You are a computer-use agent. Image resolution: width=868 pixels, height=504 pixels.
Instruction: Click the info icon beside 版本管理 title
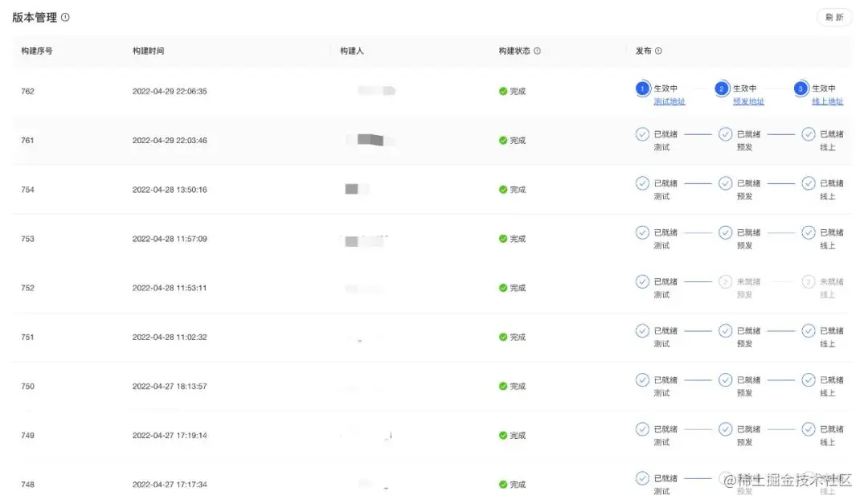tap(65, 15)
